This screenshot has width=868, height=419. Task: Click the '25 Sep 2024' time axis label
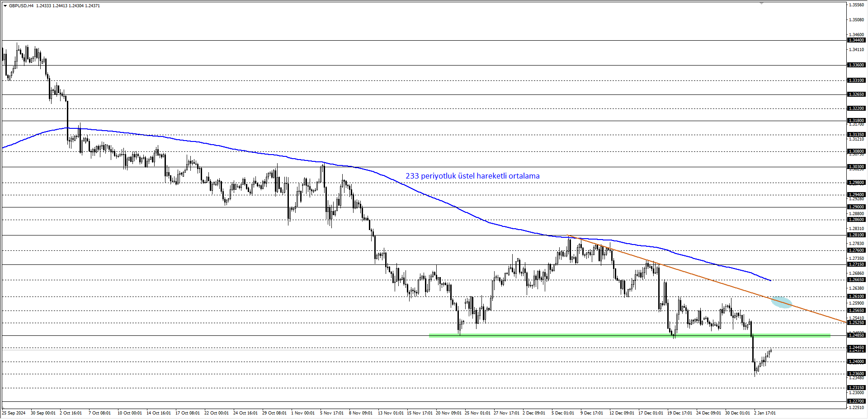14,413
